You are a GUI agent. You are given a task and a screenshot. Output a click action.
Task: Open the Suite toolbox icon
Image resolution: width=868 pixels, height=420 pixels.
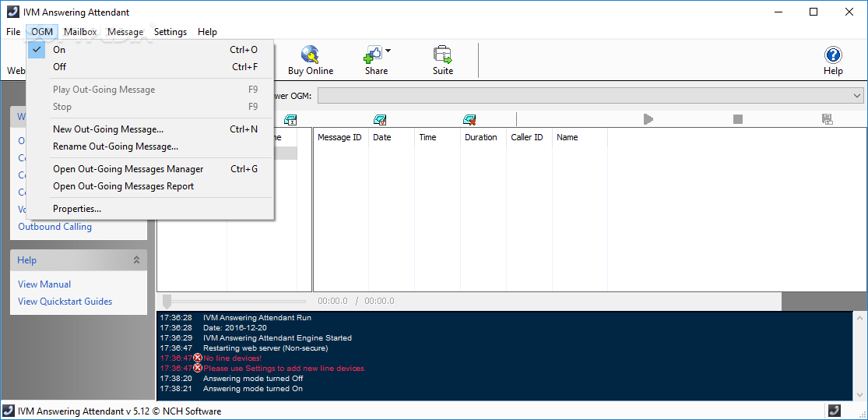pos(442,55)
